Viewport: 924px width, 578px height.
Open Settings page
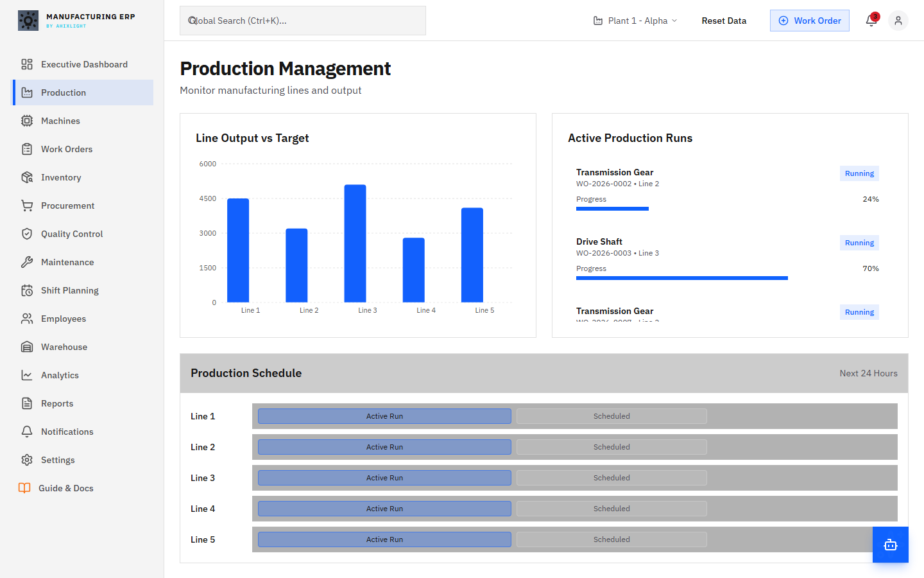click(83, 460)
